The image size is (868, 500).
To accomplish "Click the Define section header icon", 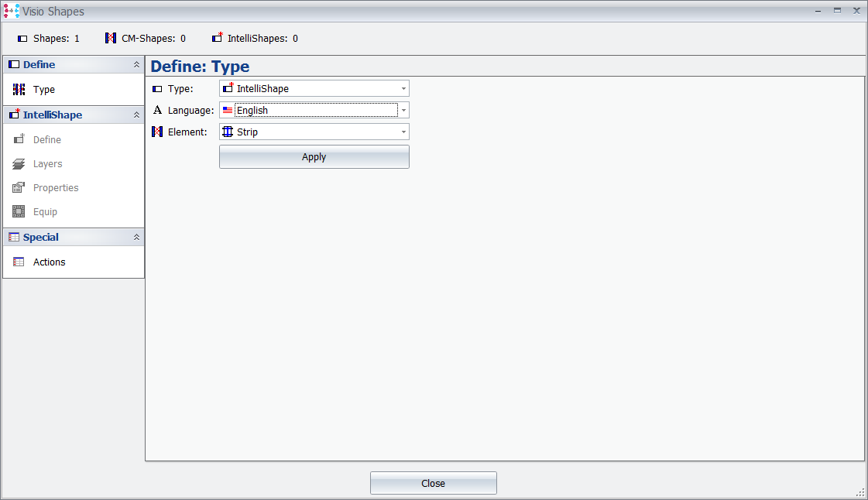I will coord(14,64).
